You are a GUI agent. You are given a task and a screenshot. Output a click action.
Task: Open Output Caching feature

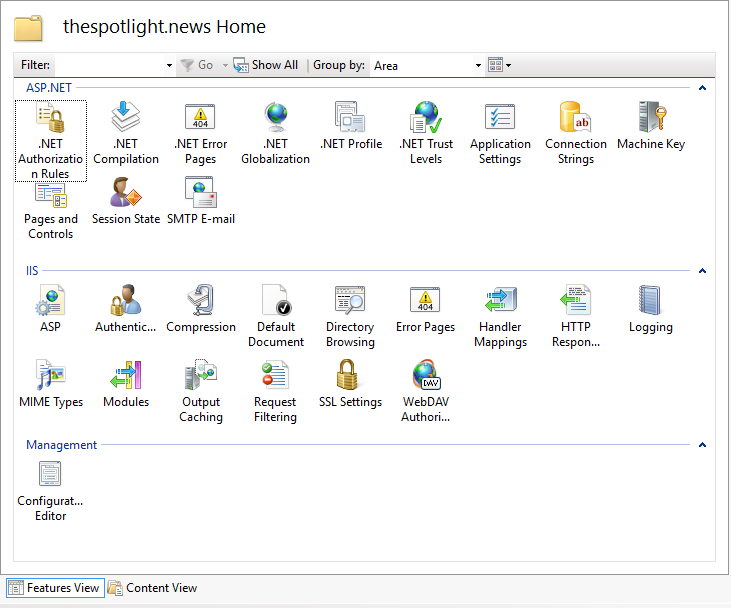point(200,391)
